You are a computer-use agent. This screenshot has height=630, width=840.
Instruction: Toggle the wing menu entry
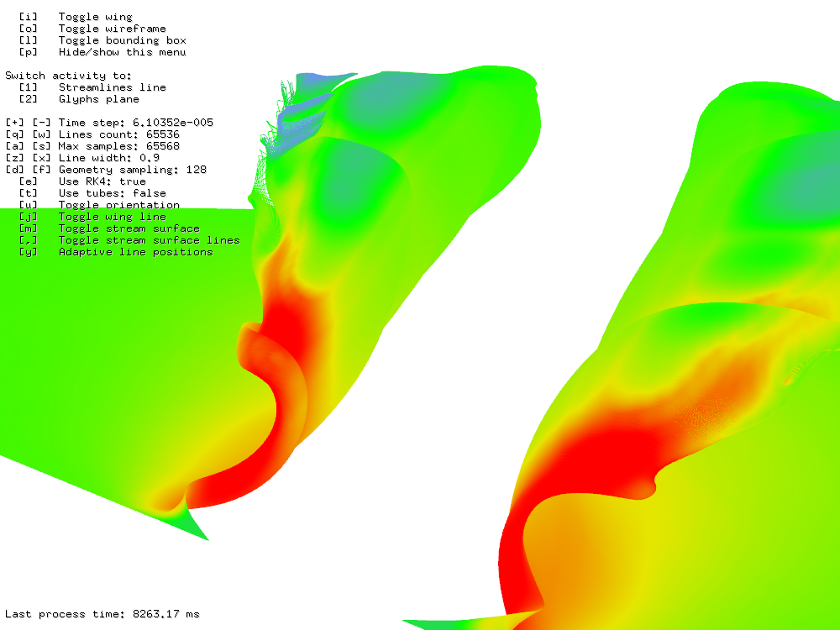pyautogui.click(x=95, y=17)
